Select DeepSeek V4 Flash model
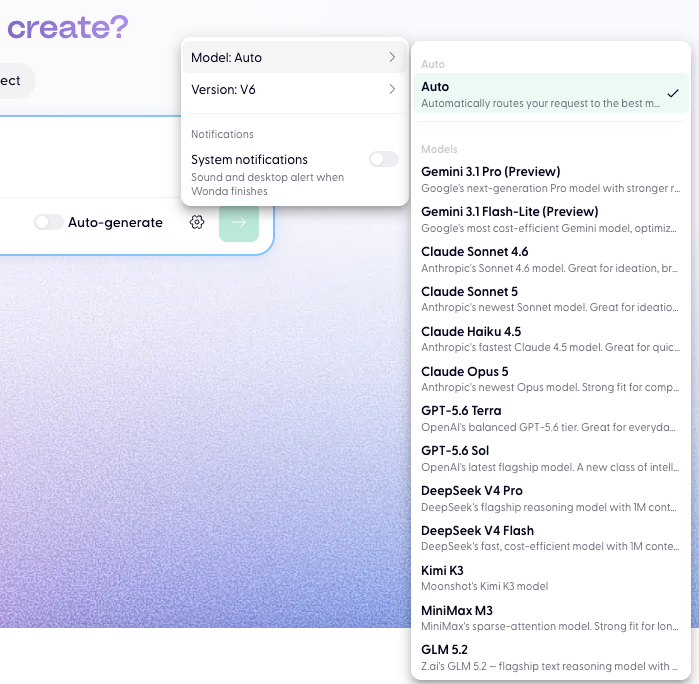 click(x=551, y=538)
